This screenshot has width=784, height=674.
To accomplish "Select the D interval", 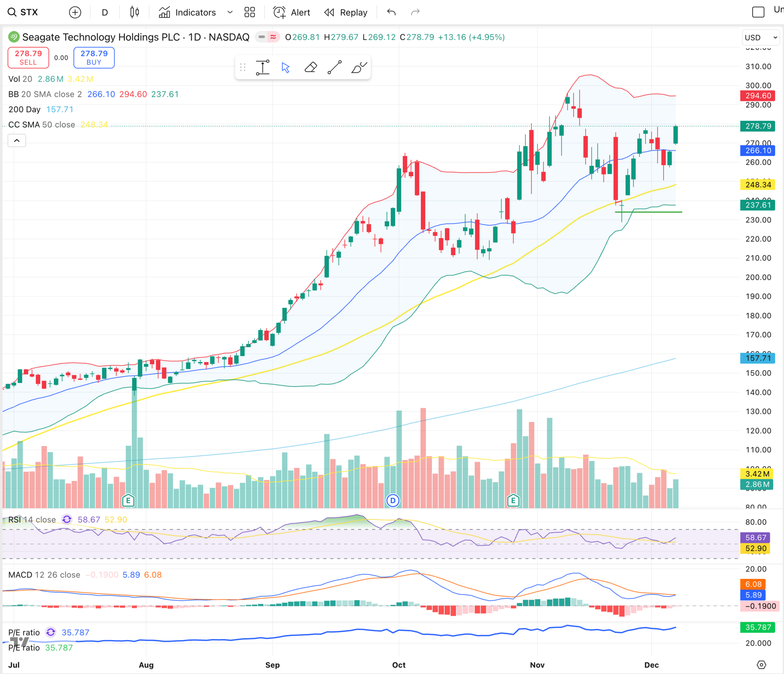I will click(105, 12).
